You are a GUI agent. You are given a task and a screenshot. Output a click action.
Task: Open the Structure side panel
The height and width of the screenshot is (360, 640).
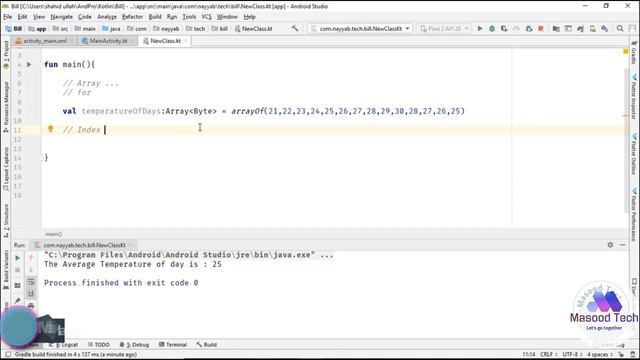(6, 220)
